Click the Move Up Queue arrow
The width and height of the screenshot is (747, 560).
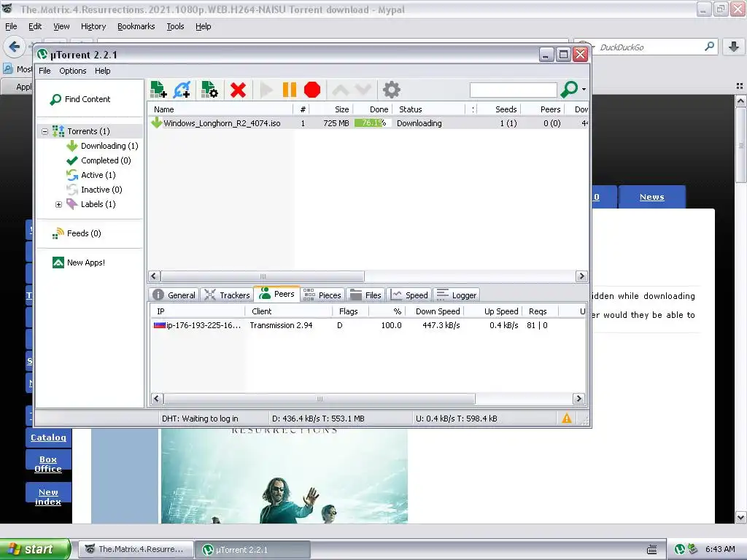(x=340, y=90)
